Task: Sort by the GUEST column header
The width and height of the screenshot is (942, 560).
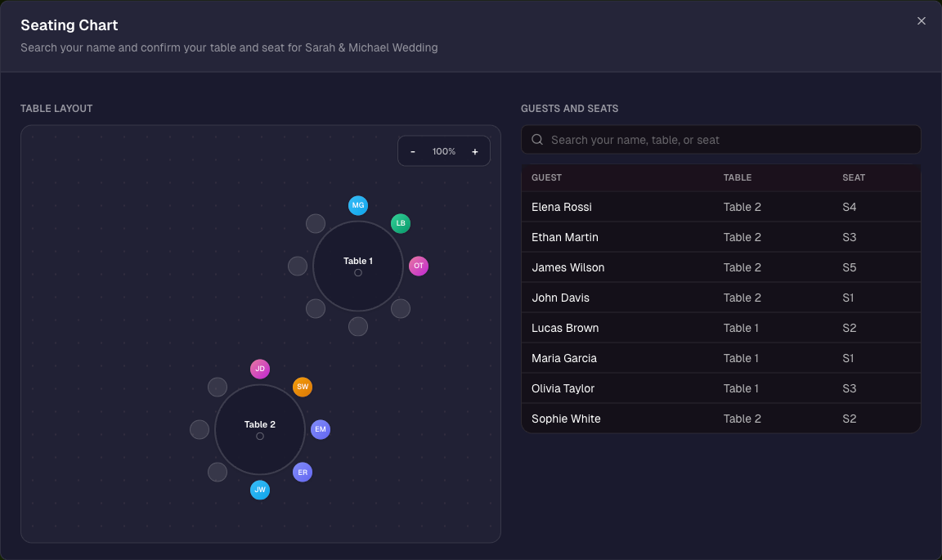Action: click(547, 178)
